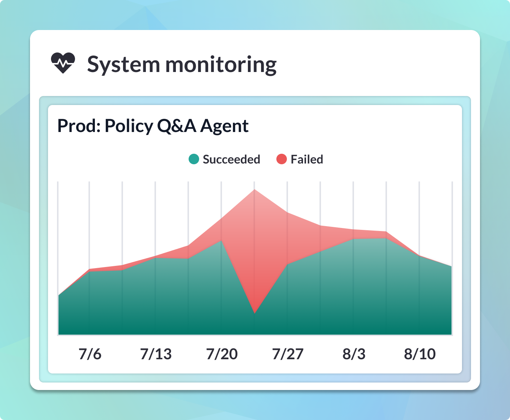Click the green Succeeded area near 8/3
This screenshot has height=420, width=510.
click(x=354, y=285)
